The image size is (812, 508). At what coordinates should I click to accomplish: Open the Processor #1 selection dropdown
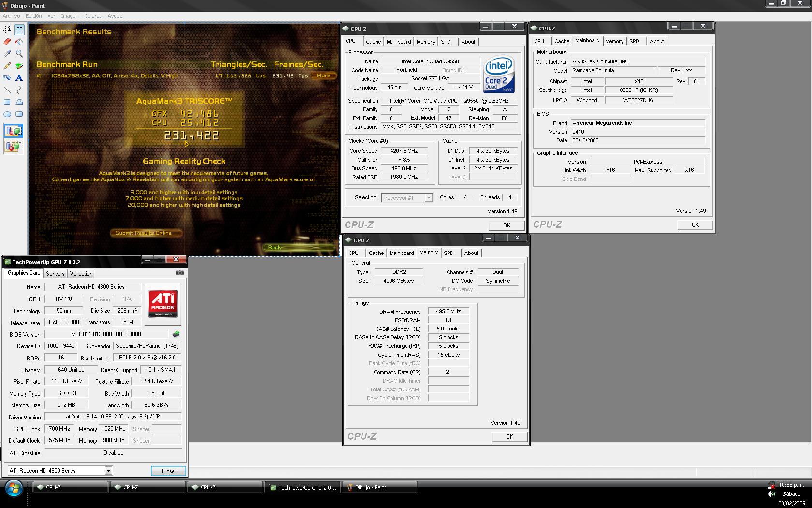point(428,198)
